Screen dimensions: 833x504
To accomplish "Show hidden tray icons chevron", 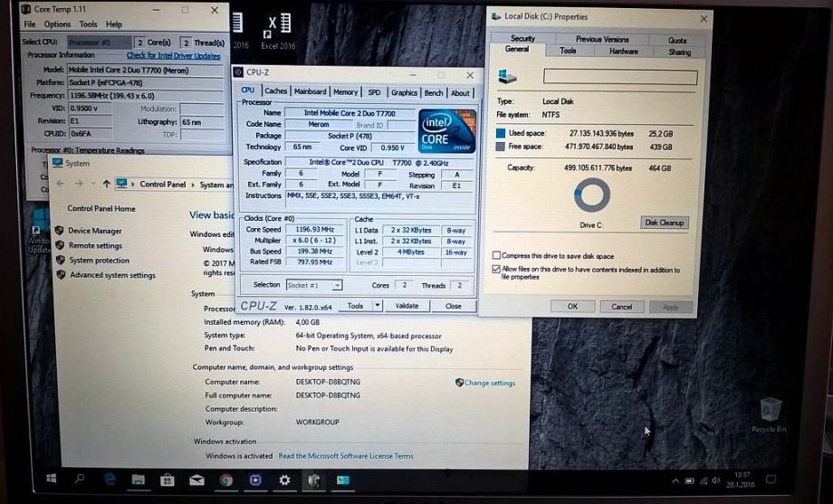I will click(x=675, y=481).
